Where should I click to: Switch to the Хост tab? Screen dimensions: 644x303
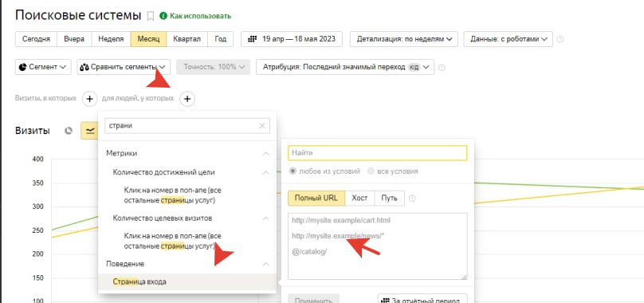pyautogui.click(x=359, y=198)
